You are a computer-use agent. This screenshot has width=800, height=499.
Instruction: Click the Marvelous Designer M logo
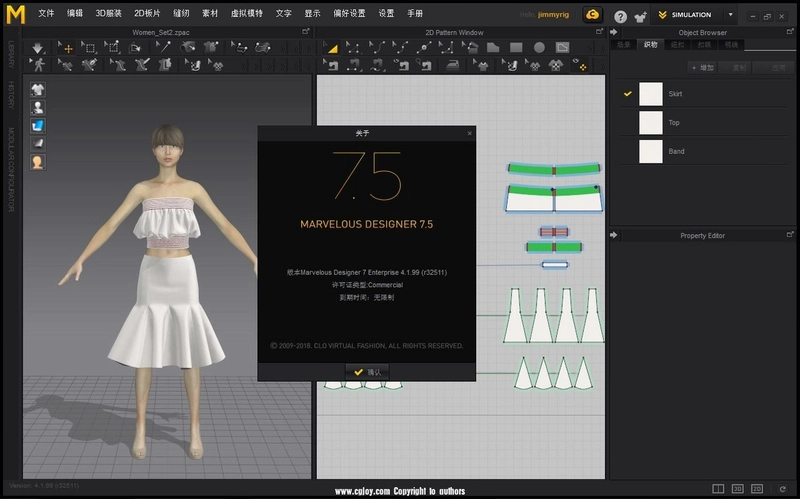coord(16,15)
